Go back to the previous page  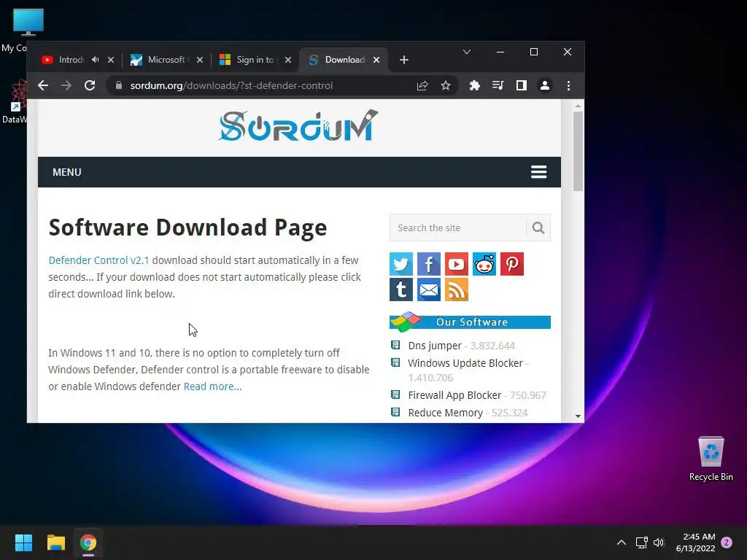tap(43, 86)
